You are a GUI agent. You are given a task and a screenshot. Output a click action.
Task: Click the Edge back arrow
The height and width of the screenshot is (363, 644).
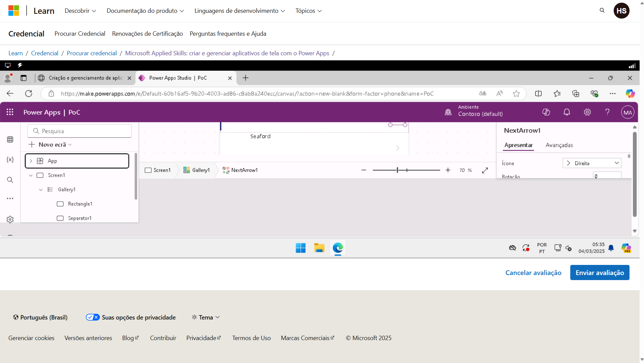[x=10, y=93]
